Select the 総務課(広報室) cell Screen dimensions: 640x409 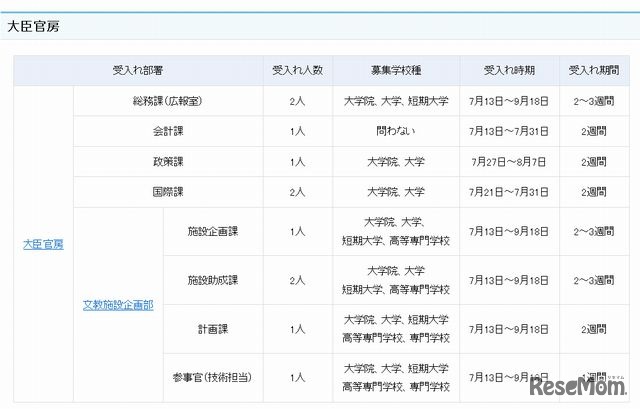click(168, 101)
